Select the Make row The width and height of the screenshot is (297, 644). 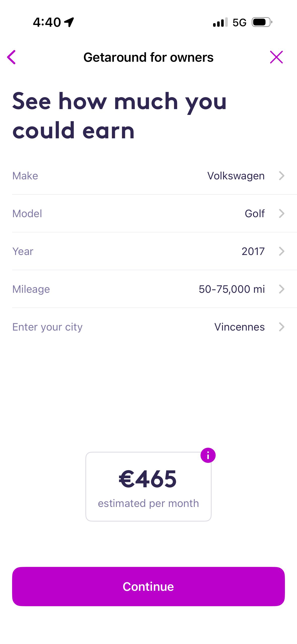point(154,176)
